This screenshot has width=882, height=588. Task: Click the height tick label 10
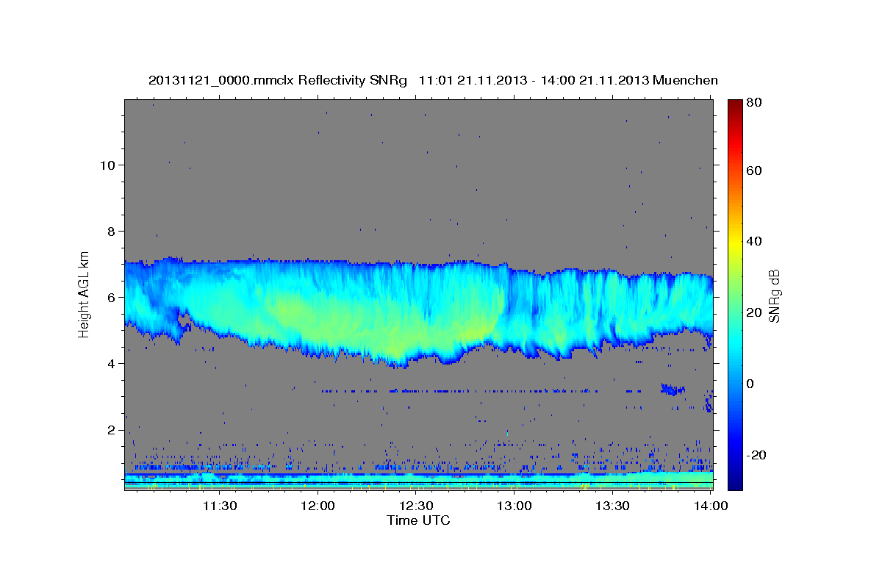[108, 165]
